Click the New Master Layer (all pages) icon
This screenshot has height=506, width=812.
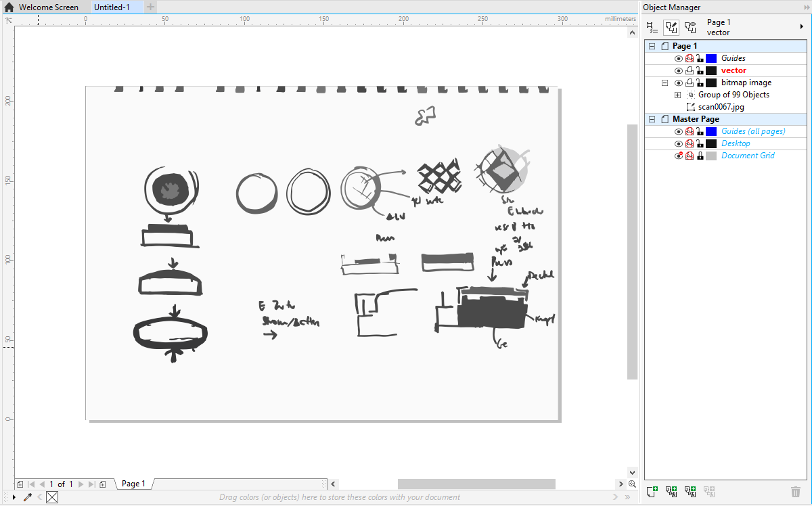pyautogui.click(x=671, y=492)
